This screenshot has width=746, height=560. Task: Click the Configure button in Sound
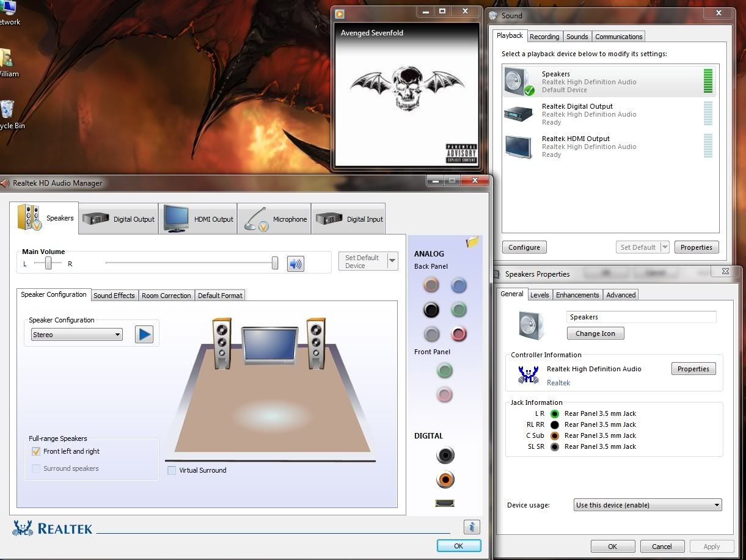524,247
